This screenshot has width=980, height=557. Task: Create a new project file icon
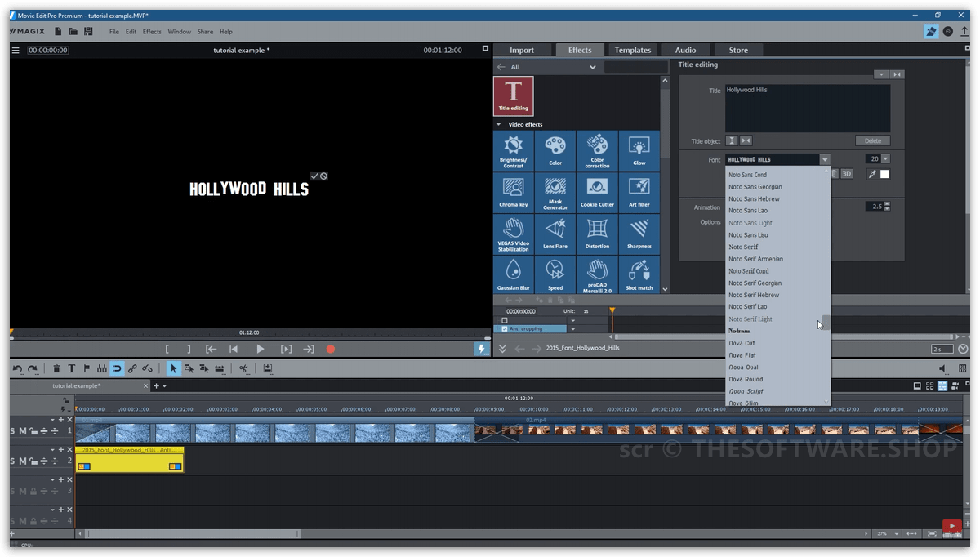coord(58,31)
